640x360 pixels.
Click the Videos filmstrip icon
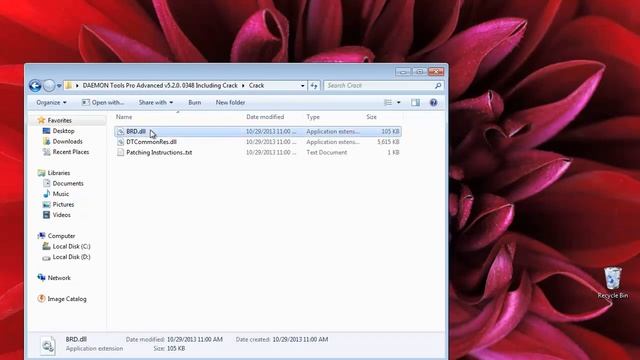[x=47, y=215]
